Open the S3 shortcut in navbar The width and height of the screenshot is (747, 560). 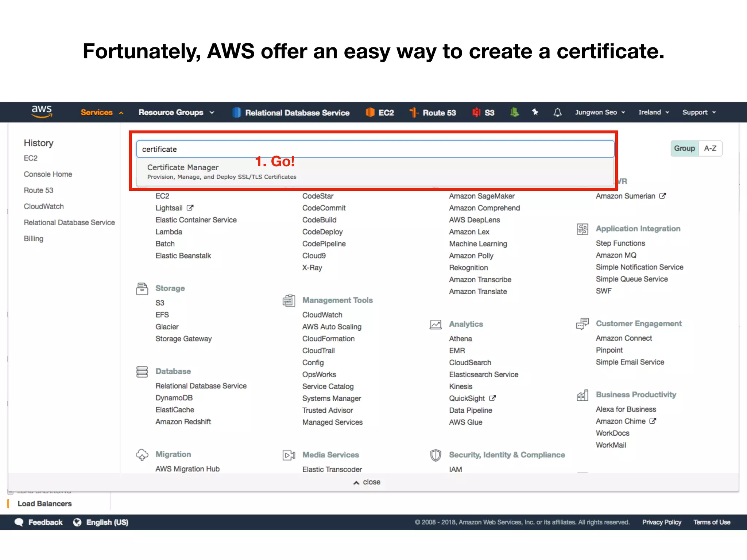tap(483, 113)
